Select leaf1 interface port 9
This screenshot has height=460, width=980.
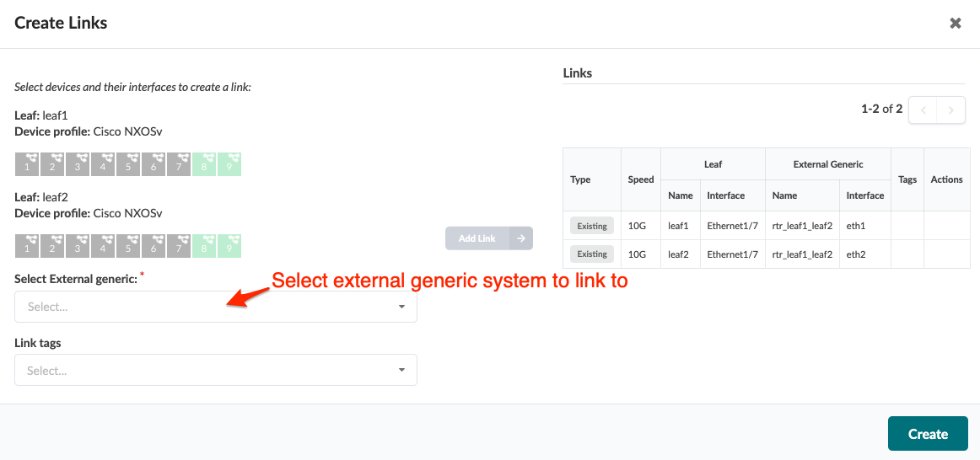click(229, 163)
